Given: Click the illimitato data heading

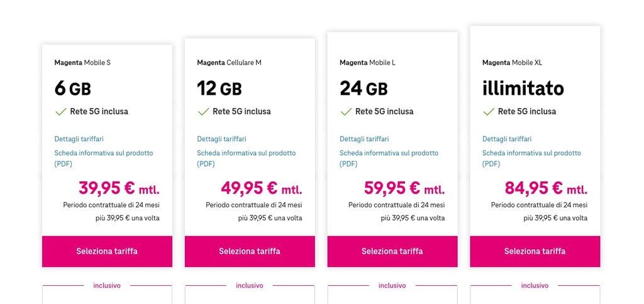Looking at the screenshot, I should pyautogui.click(x=523, y=89).
